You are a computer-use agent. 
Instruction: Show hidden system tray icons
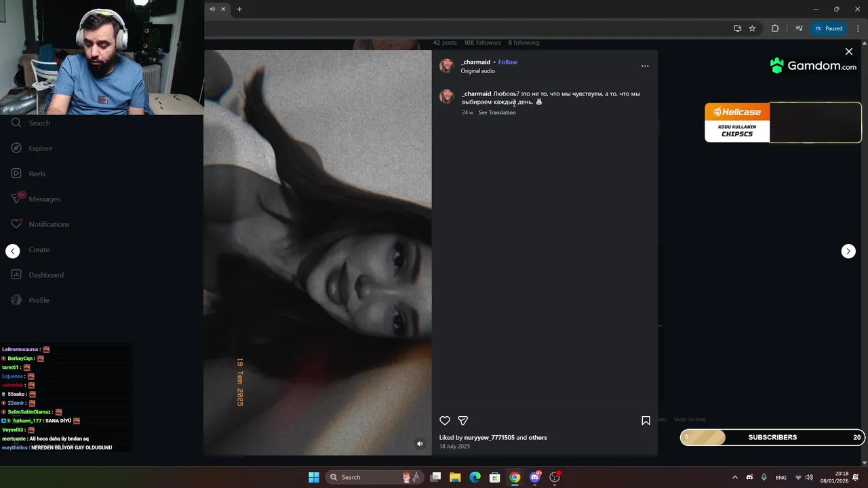click(734, 477)
